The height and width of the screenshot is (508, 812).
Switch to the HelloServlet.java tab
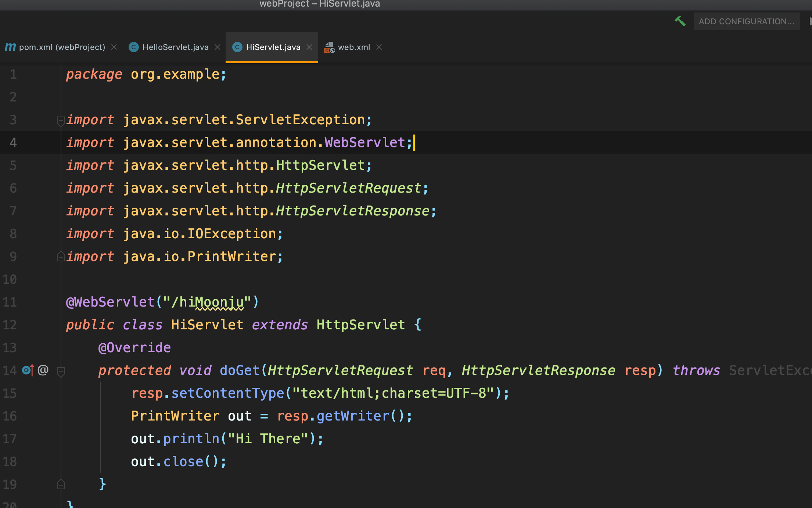pyautogui.click(x=175, y=47)
